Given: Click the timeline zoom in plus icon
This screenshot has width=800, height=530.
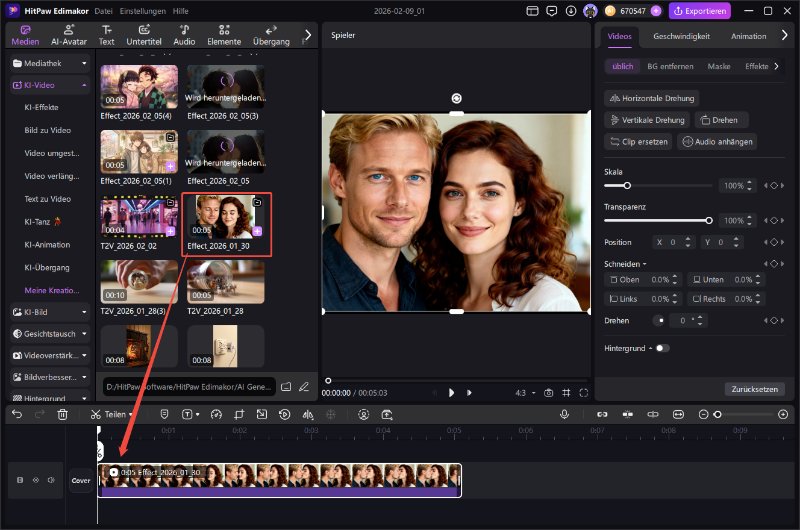Looking at the screenshot, I should click(783, 415).
